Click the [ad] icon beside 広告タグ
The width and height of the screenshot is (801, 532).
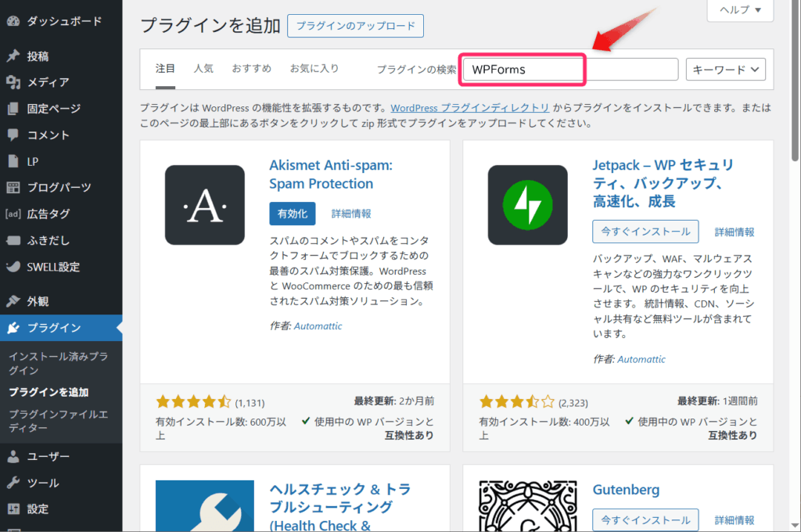[x=13, y=214]
